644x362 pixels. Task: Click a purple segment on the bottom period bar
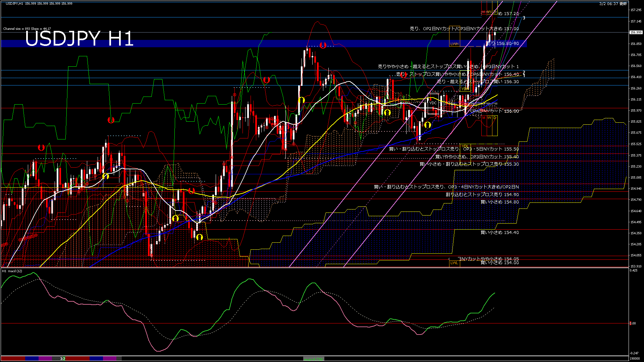pyautogui.click(x=45, y=359)
